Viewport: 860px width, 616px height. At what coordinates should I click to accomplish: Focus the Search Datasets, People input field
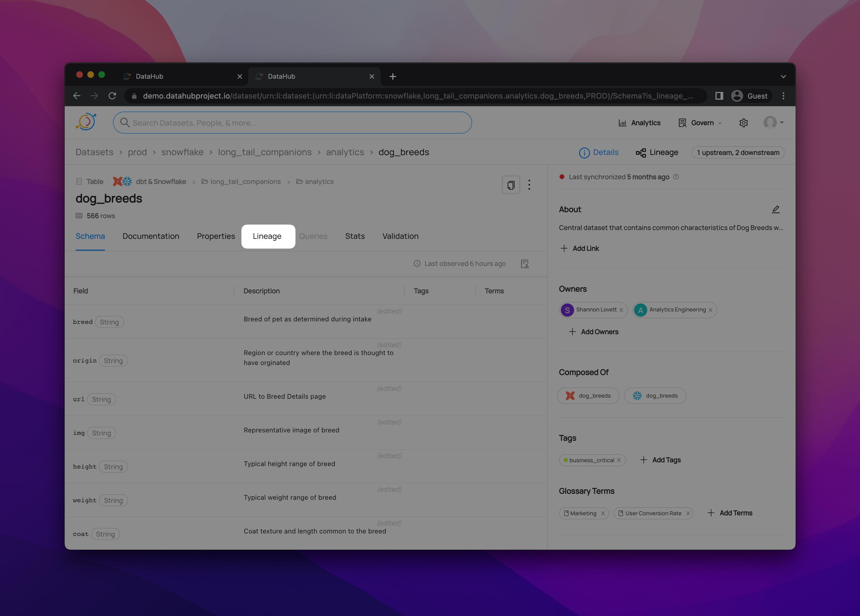292,123
